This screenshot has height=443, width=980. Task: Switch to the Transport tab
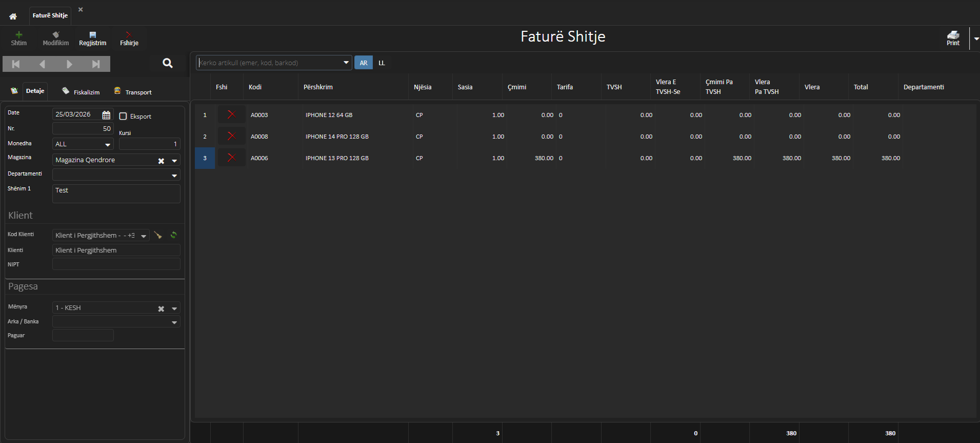point(133,92)
